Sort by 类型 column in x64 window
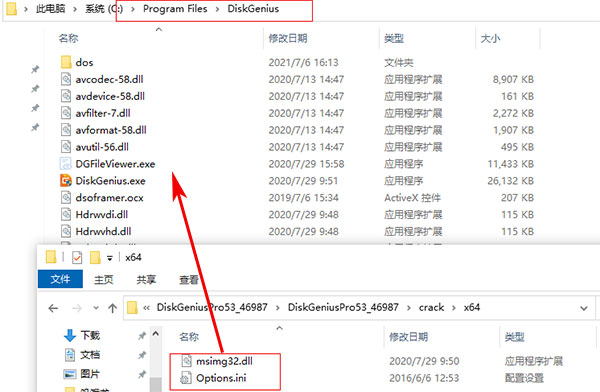The height and width of the screenshot is (392, 600). 515,337
